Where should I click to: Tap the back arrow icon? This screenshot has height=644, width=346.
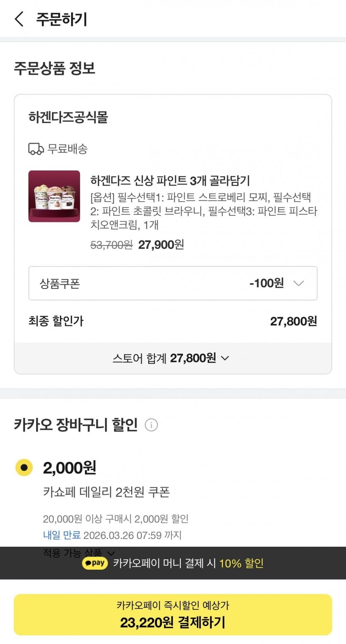(x=19, y=19)
